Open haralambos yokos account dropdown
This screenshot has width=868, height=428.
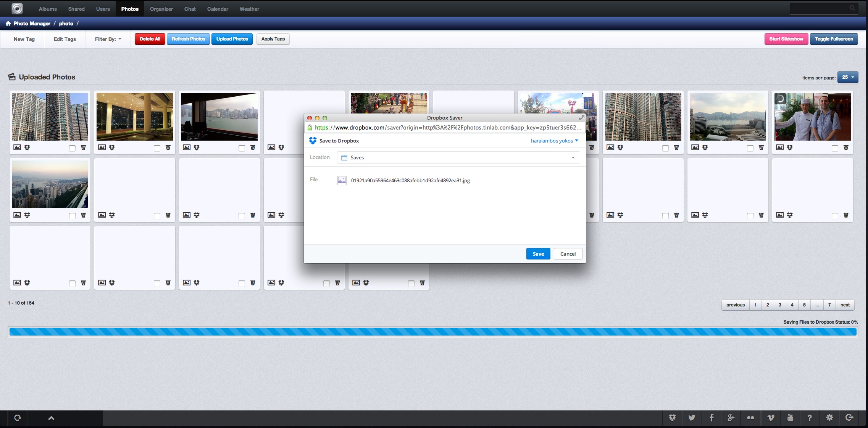554,141
